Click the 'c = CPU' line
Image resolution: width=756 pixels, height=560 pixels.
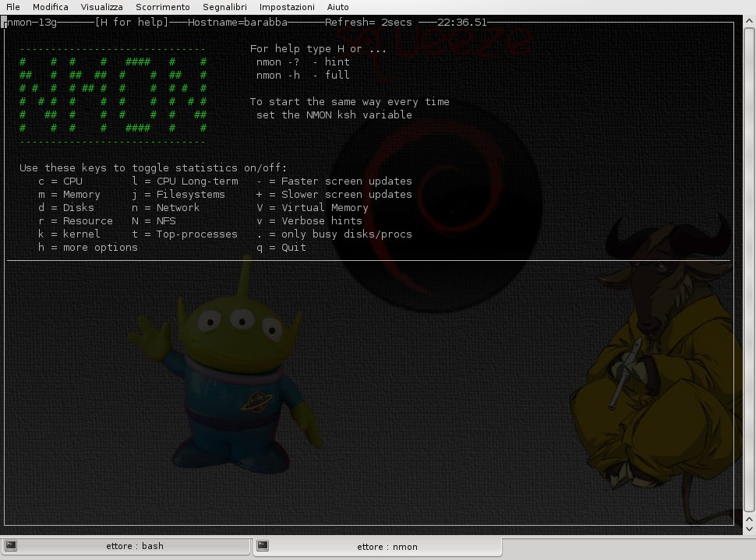(60, 181)
